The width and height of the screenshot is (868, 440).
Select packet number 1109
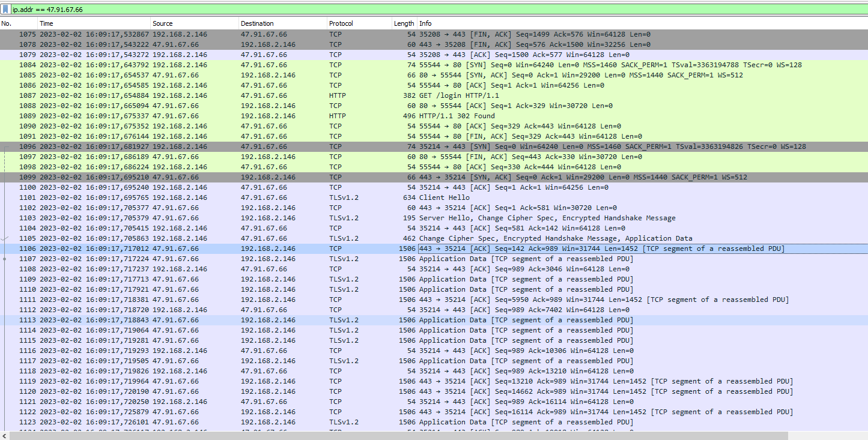(x=434, y=279)
